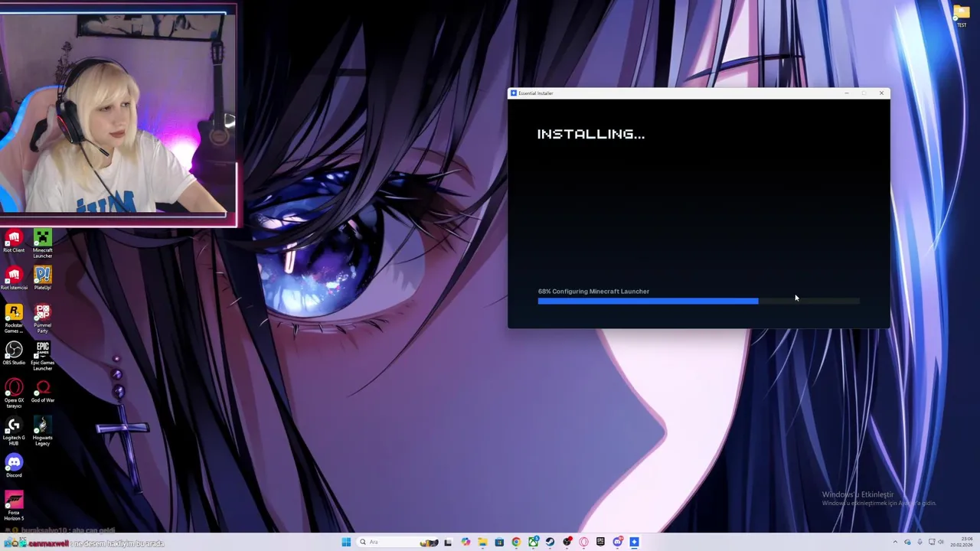This screenshot has width=980, height=551.
Task: Open the PlateUp! desktop icon
Action: coord(42,279)
